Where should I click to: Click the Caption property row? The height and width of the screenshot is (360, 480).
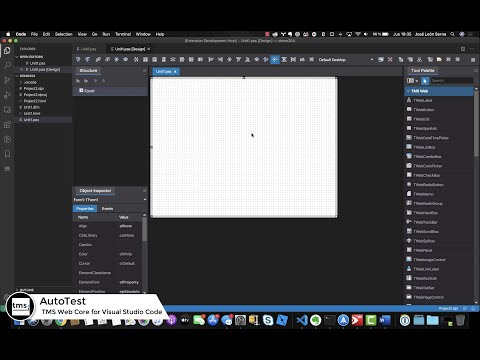108,245
